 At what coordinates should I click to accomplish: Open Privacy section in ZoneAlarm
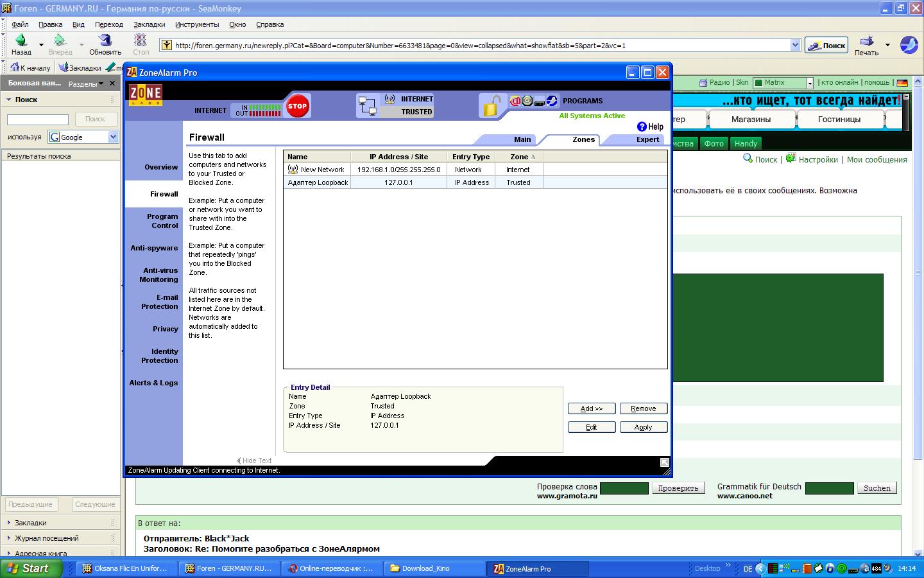pos(166,329)
